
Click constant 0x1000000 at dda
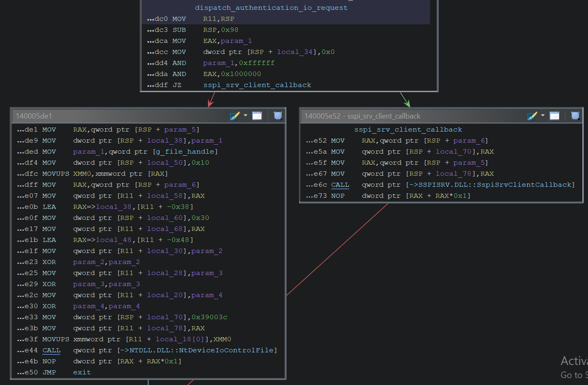pyautogui.click(x=241, y=74)
